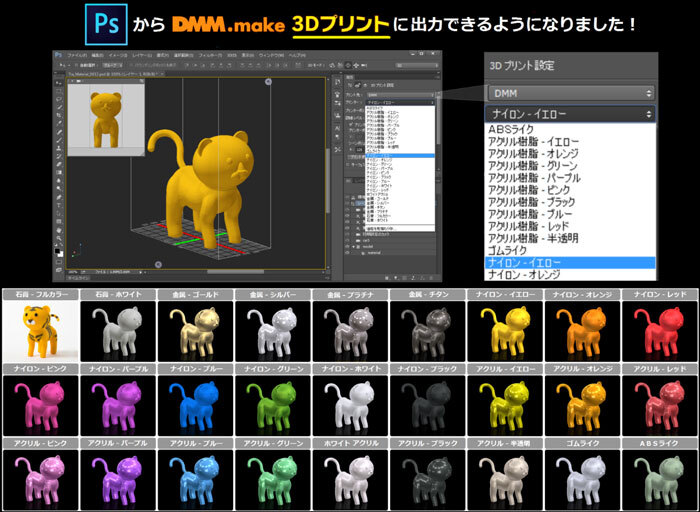Click the delete layer trash icon
700x512 pixels.
coord(431,278)
